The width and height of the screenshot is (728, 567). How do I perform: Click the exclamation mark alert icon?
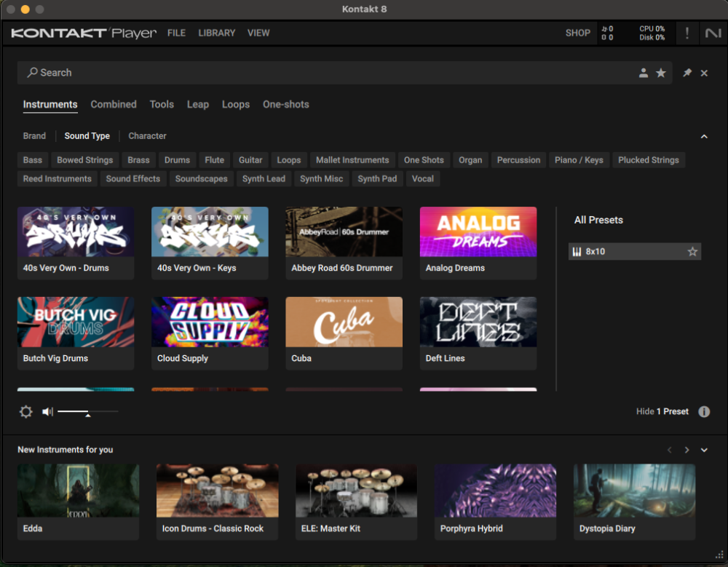(687, 33)
